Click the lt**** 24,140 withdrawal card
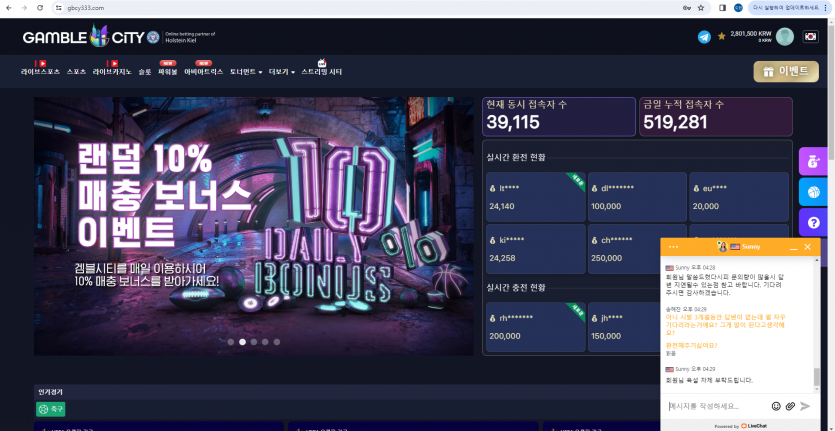This screenshot has height=431, width=835. coord(536,197)
